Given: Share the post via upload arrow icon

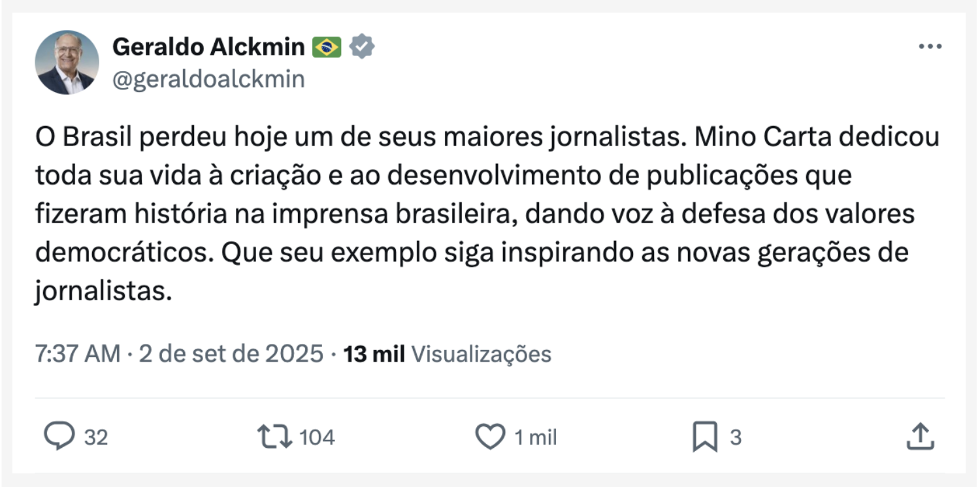Looking at the screenshot, I should click(x=920, y=437).
